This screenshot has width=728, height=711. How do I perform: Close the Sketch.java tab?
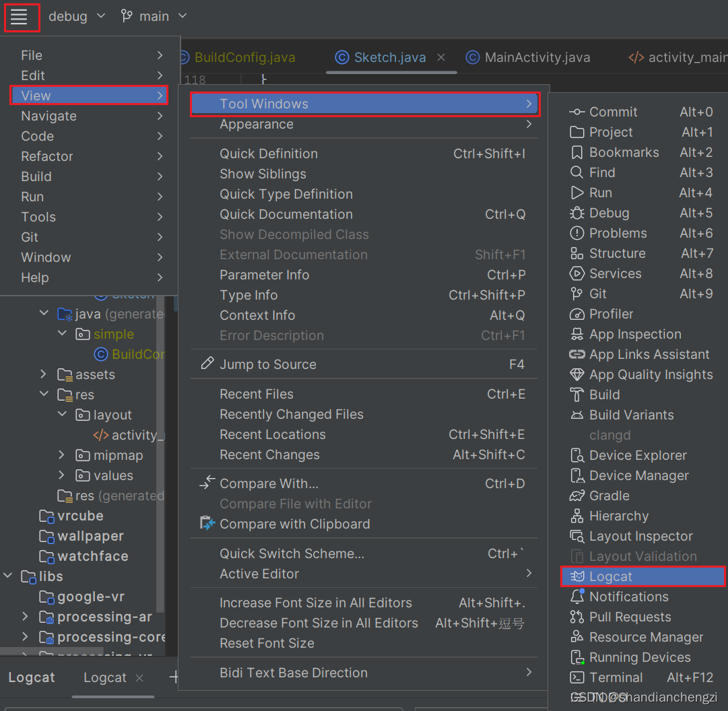[x=441, y=57]
